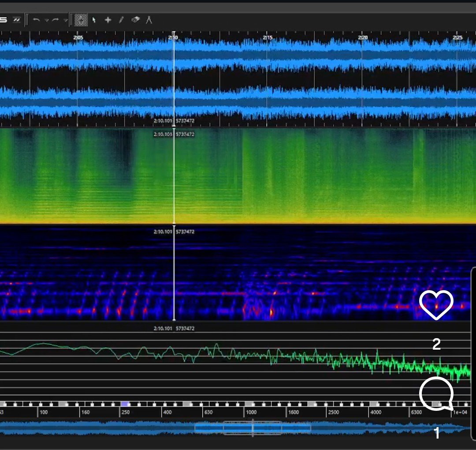Select the Measure compass tool

point(149,20)
